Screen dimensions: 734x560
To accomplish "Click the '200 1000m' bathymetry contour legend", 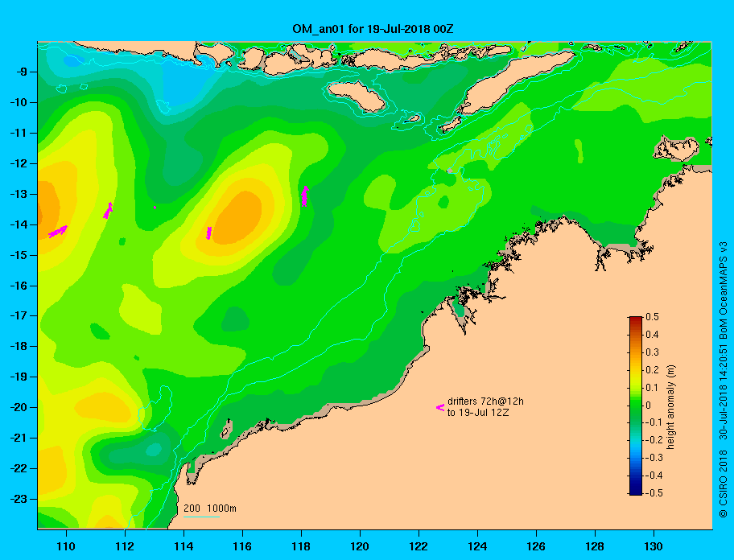I will pyautogui.click(x=210, y=509).
